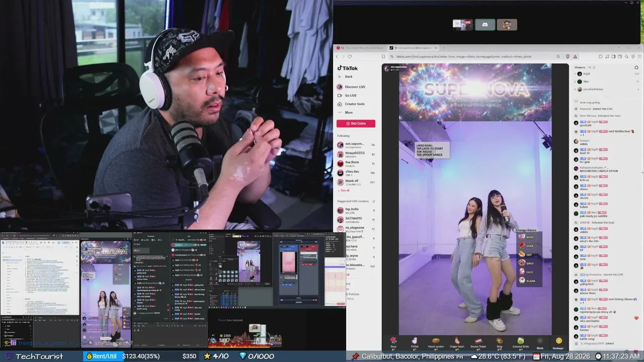Select top viewer bigfil in Viewers list
Viewport: 644px width, 362px height.
(587, 73)
